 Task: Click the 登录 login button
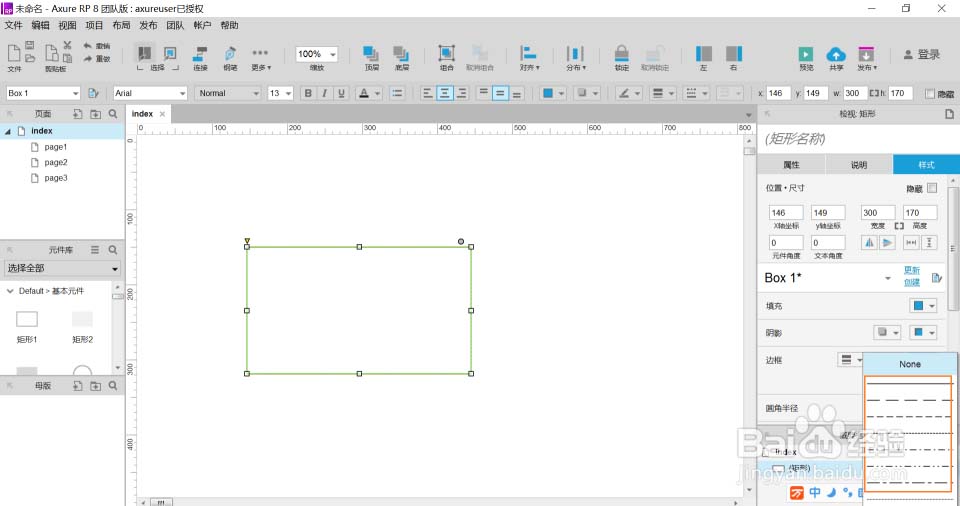pyautogui.click(x=921, y=54)
